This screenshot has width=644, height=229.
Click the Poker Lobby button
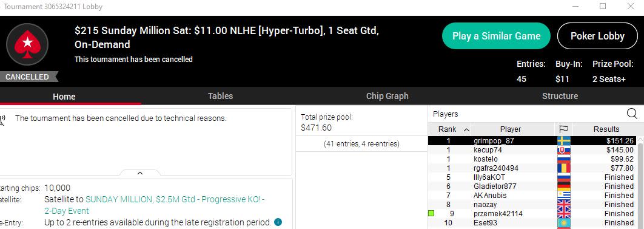pos(597,36)
